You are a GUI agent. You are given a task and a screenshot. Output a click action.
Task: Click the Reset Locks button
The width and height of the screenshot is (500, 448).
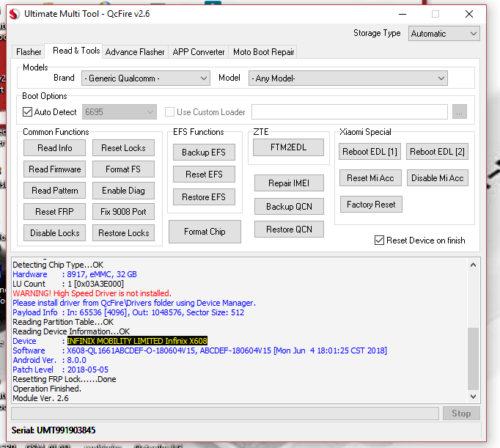[x=123, y=148]
